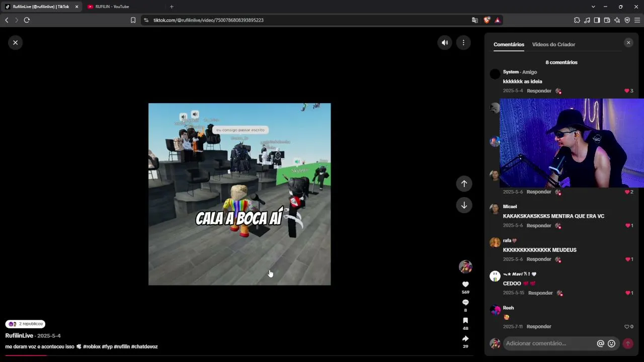Open the creator's avatar above the like button
Screen dimensions: 644x362
465,266
